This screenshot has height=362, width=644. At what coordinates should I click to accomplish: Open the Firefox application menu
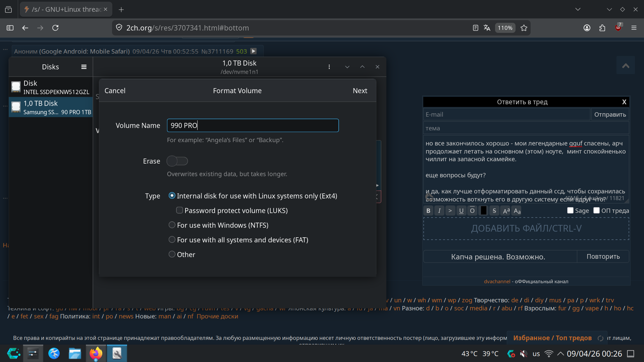(x=634, y=28)
